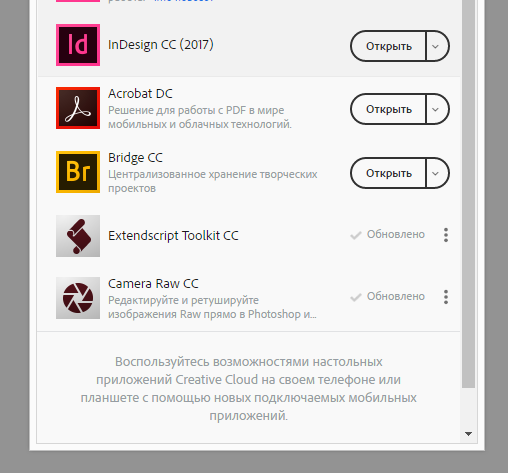Viewport: 508px width, 473px height.
Task: Click the Acrobat DC app icon
Action: click(x=78, y=108)
